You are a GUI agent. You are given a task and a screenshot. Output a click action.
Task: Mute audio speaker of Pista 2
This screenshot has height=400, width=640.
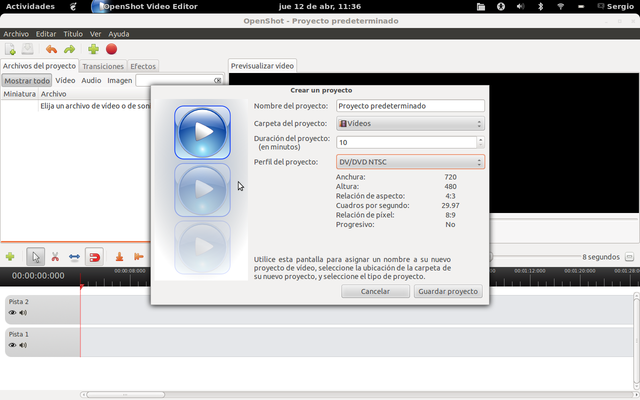point(23,313)
